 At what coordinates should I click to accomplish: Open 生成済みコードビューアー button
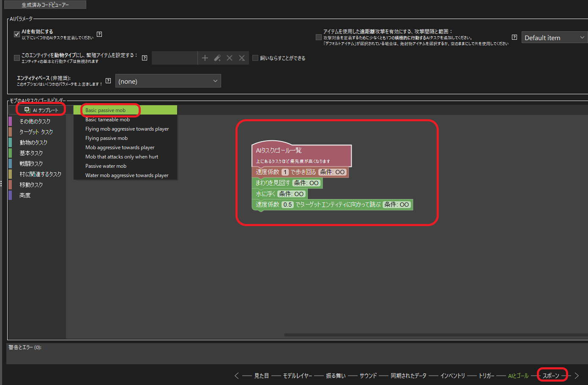pos(45,5)
